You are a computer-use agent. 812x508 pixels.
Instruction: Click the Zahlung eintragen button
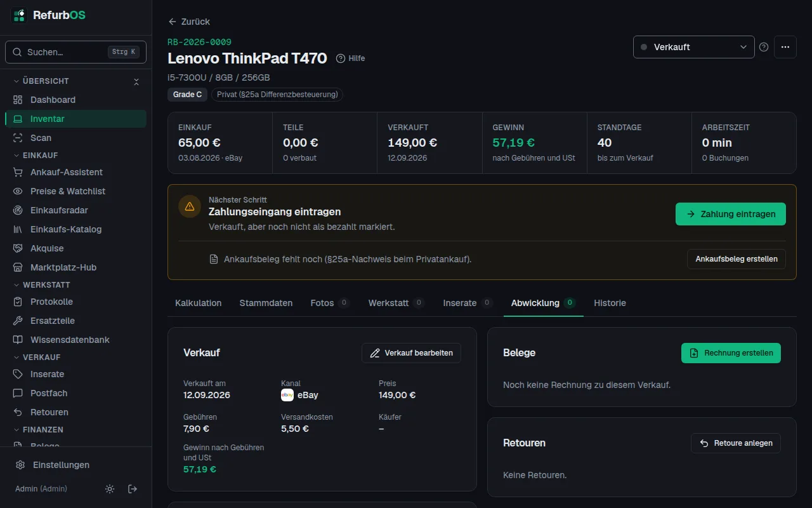731,214
